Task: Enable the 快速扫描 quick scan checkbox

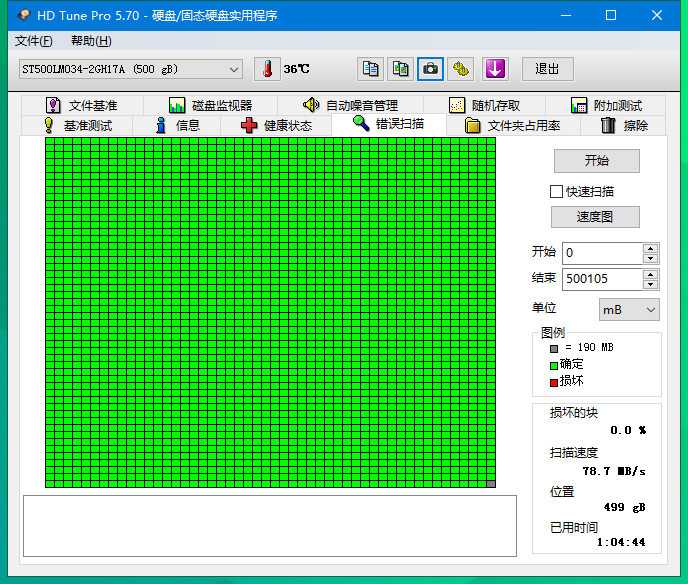Action: coord(556,192)
